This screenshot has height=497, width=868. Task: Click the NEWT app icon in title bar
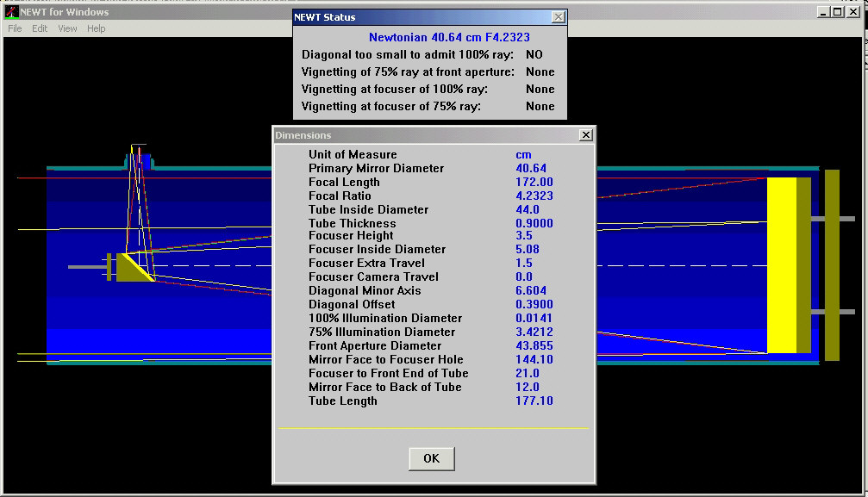11,11
